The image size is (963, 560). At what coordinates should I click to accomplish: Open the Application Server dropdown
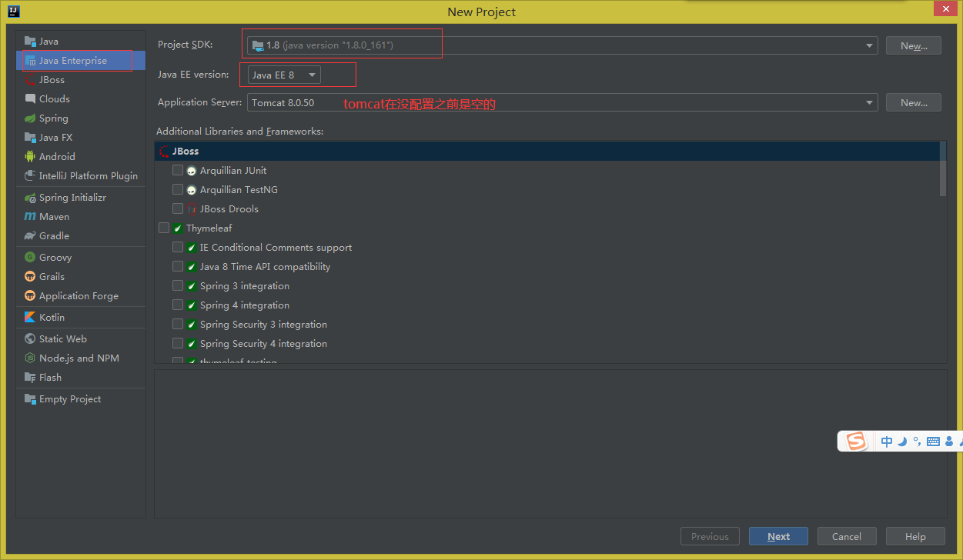click(x=562, y=102)
